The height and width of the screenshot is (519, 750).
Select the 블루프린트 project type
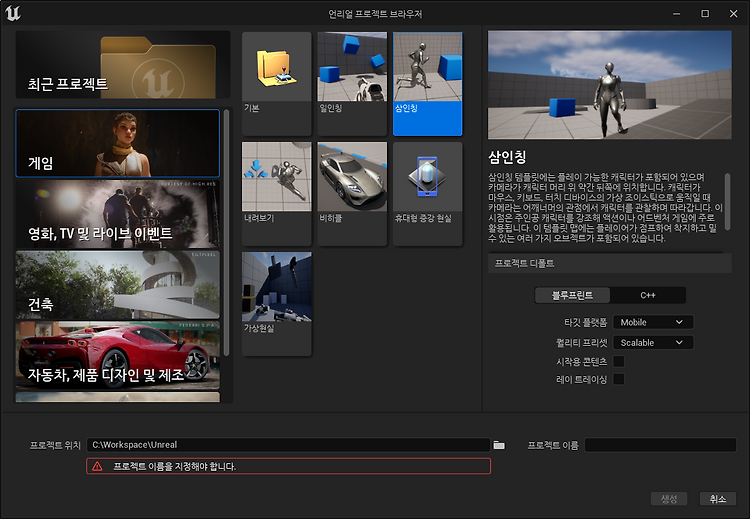(572, 295)
